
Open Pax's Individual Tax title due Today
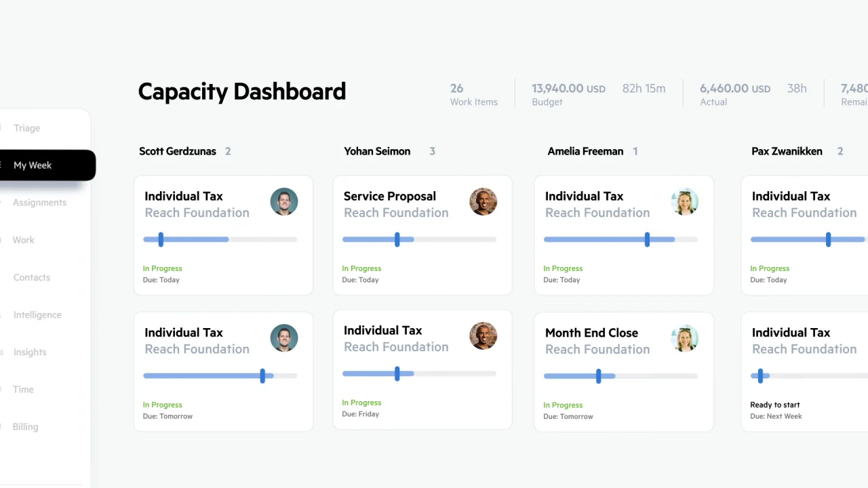point(791,196)
